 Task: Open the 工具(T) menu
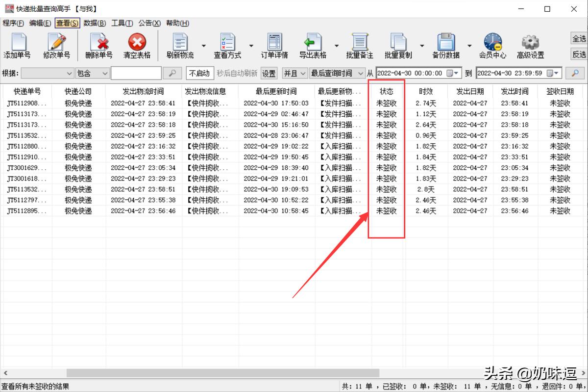[x=122, y=23]
